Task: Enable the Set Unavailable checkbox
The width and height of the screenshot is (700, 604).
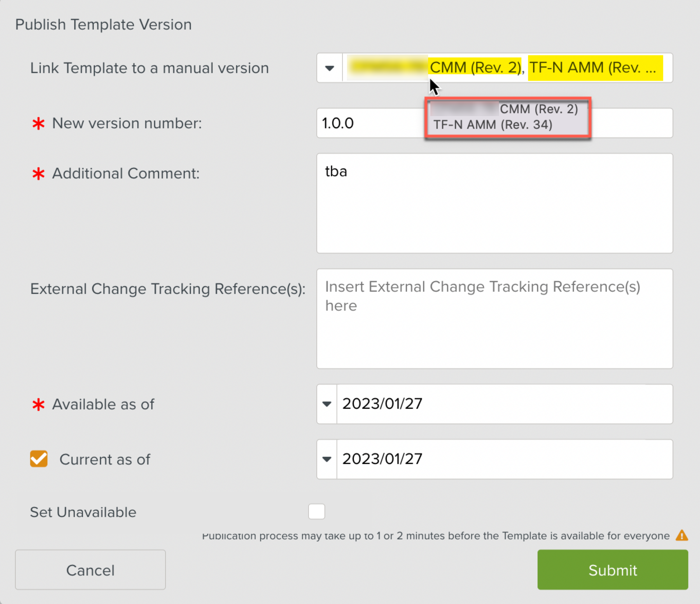Action: pyautogui.click(x=317, y=511)
